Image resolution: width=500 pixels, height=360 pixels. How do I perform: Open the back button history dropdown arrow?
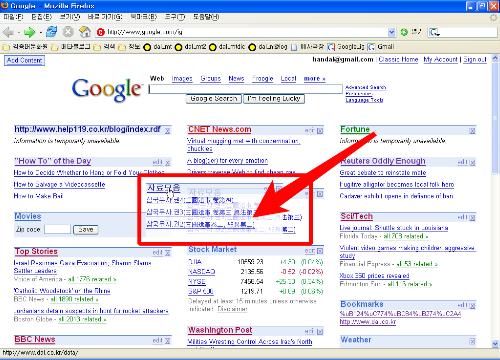(x=18, y=33)
